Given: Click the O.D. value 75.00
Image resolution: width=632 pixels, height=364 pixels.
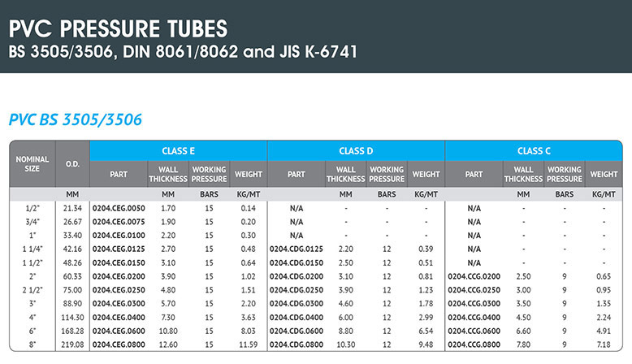Looking at the screenshot, I should pyautogui.click(x=72, y=290).
